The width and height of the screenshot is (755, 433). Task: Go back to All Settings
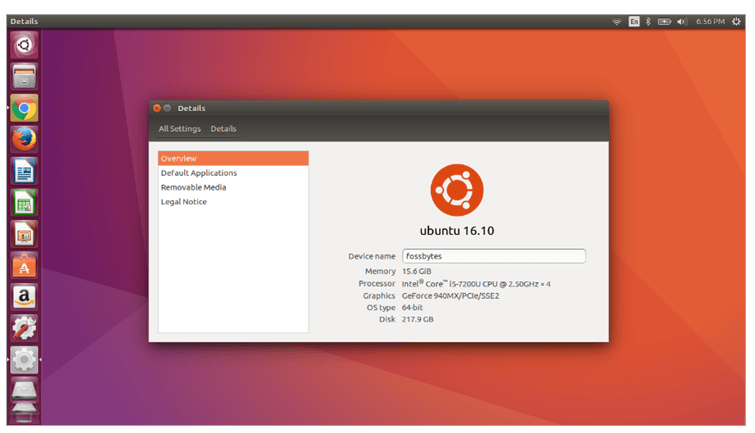[179, 129]
